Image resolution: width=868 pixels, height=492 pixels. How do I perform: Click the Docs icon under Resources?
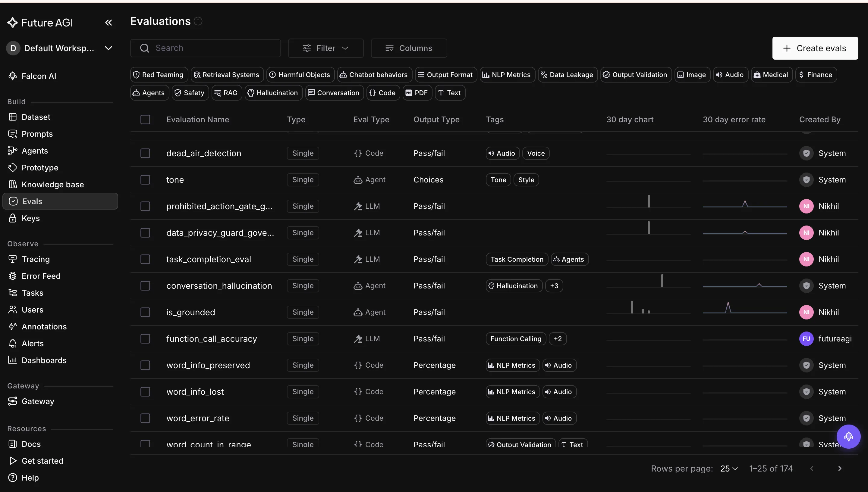pos(13,444)
